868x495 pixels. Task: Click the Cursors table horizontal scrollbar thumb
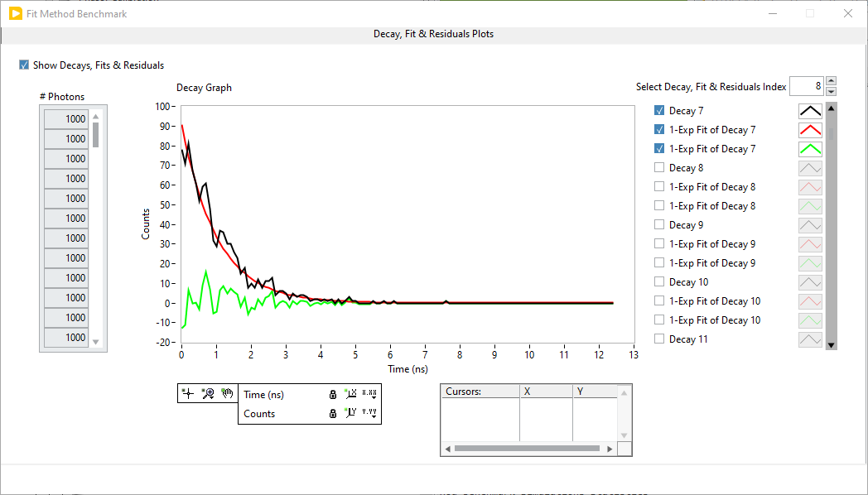527,449
